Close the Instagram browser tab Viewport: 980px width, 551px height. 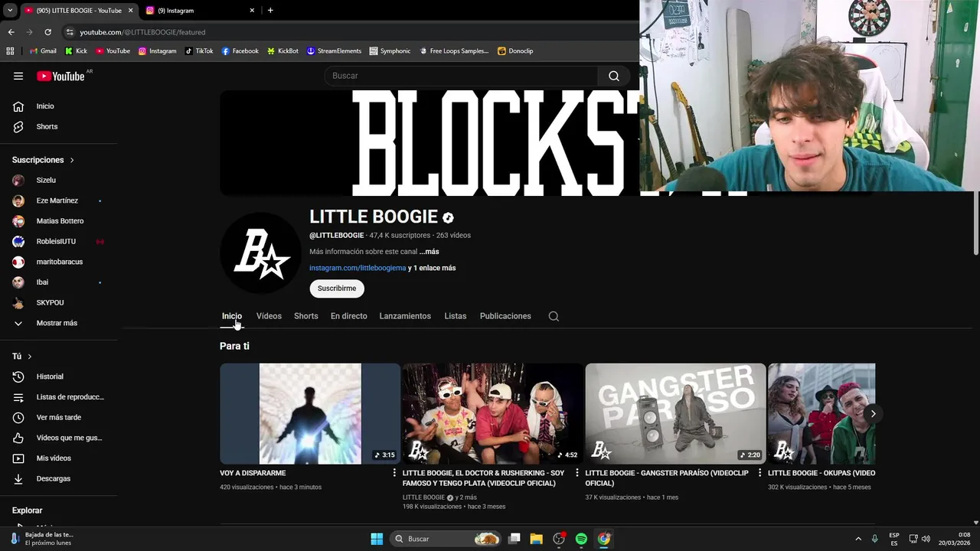[x=252, y=11]
